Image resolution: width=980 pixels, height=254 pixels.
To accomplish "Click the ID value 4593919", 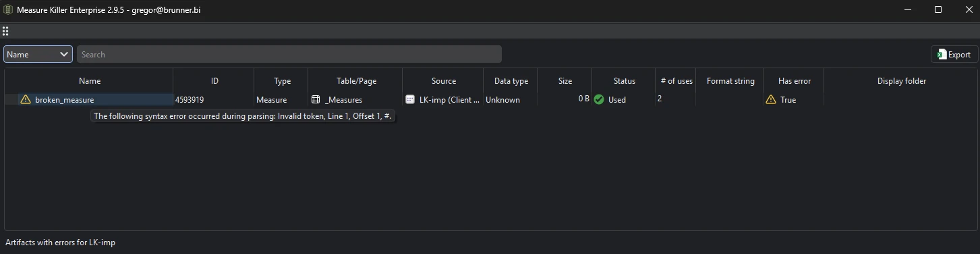I will pos(190,100).
